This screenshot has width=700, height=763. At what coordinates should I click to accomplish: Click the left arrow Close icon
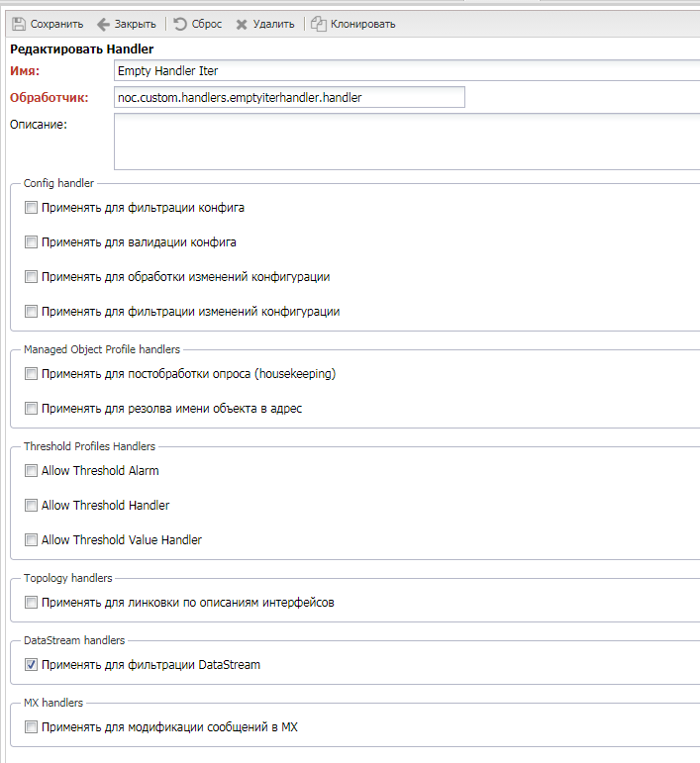(x=103, y=24)
